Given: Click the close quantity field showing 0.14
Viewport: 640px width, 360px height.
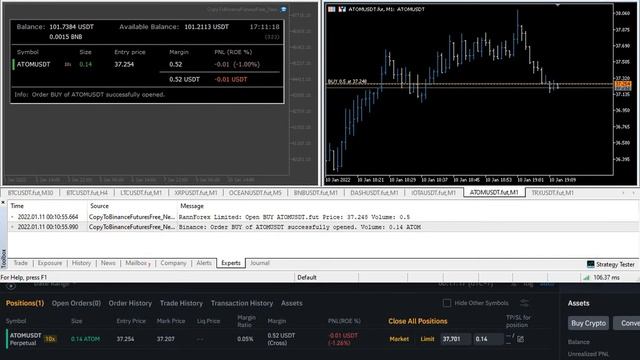Looking at the screenshot, I should (488, 339).
